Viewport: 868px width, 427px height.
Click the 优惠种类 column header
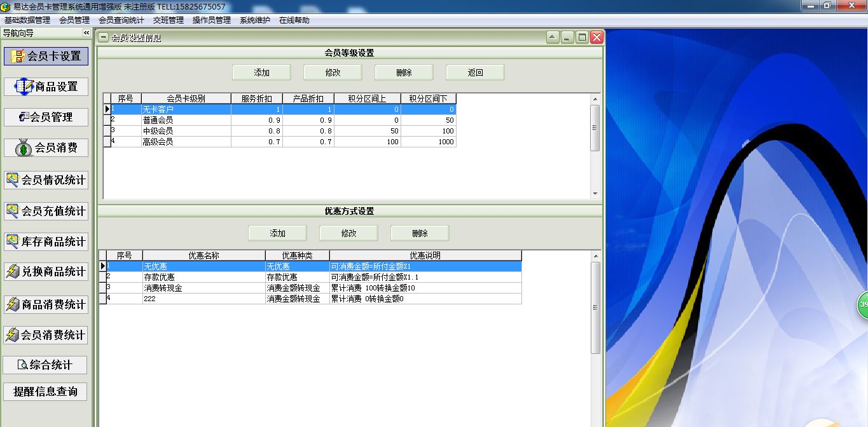[x=298, y=255]
